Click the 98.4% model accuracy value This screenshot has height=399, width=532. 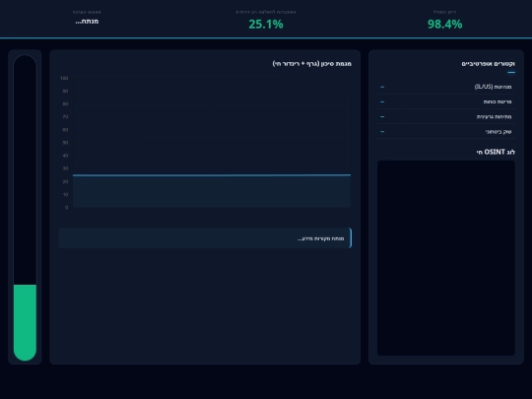(444, 24)
